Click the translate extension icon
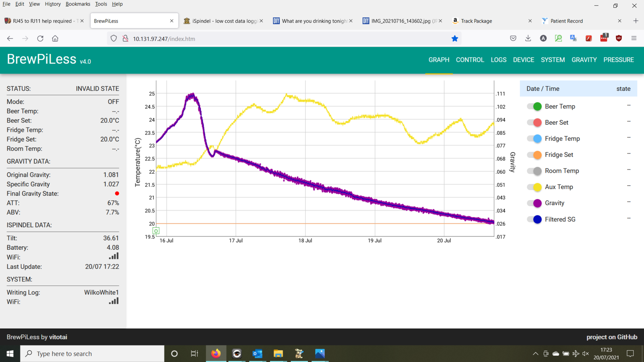 [x=574, y=39]
